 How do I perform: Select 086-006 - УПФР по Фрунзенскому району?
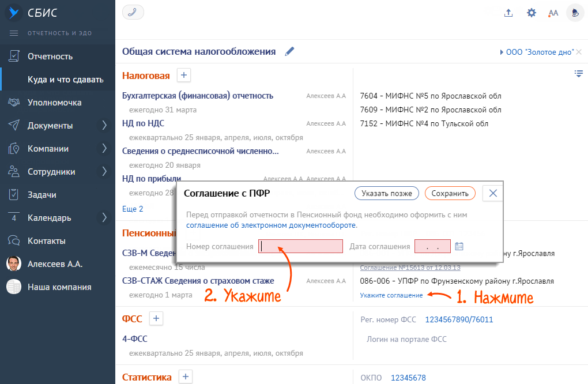pos(457,281)
